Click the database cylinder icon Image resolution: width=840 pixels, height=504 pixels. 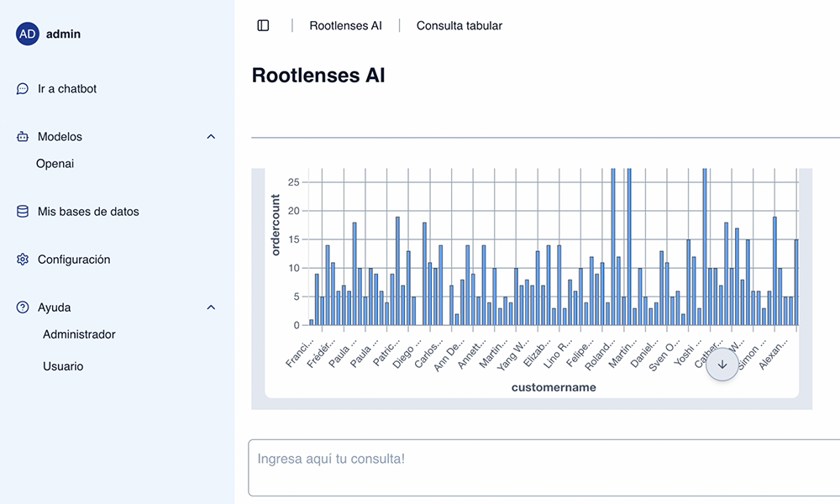[23, 212]
